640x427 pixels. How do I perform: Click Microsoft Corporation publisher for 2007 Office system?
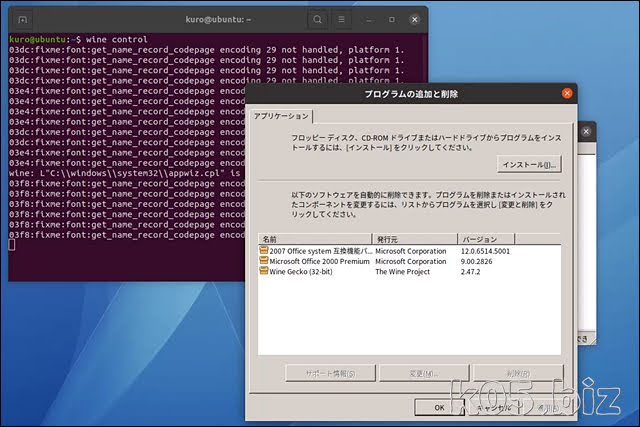click(x=411, y=251)
